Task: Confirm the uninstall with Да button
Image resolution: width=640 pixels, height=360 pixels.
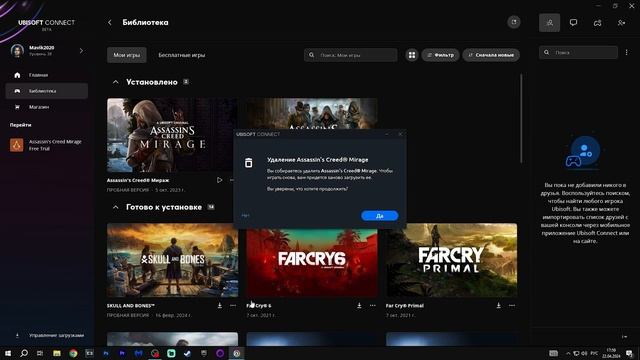Action: tap(380, 216)
